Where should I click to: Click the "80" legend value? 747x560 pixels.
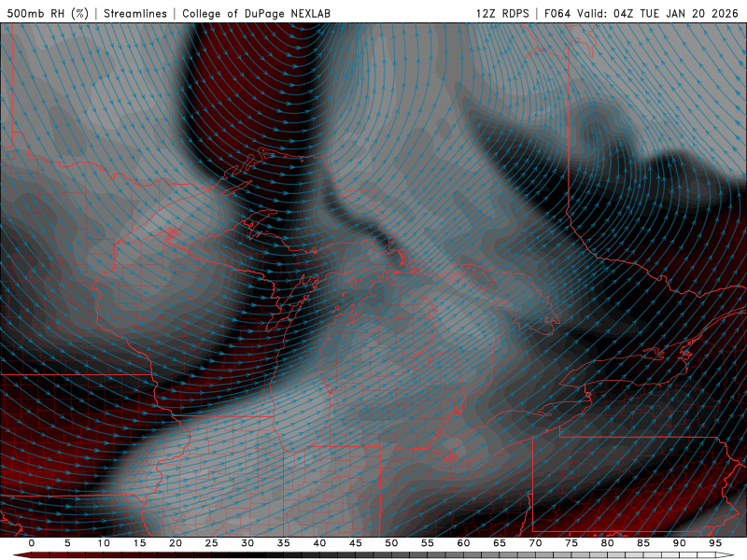(x=607, y=543)
